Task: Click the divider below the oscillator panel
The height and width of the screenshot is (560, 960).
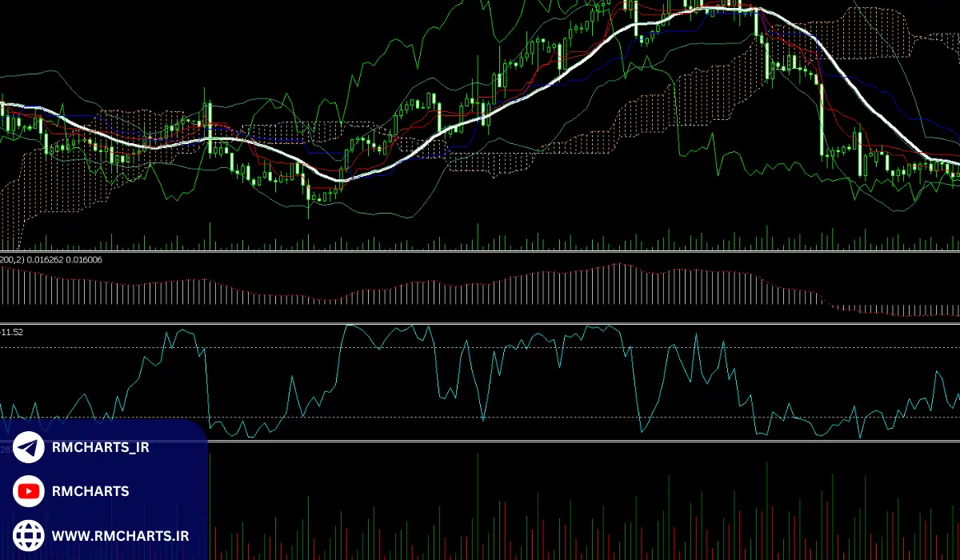Action: coord(560,441)
